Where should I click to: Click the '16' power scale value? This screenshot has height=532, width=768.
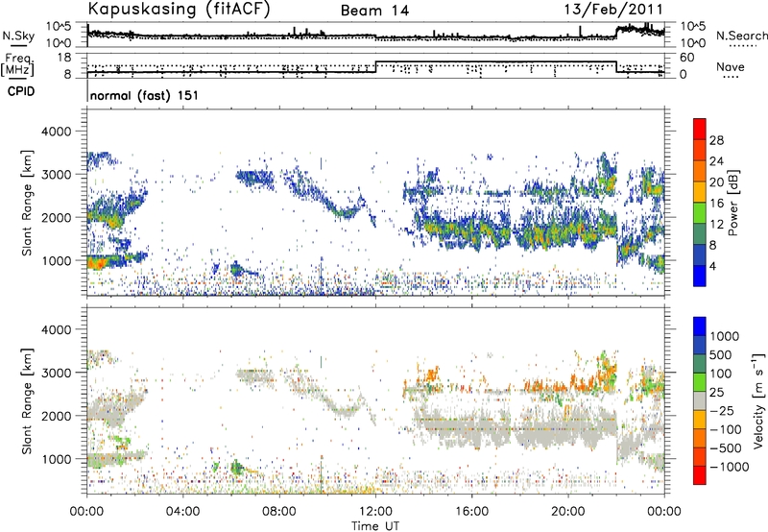[716, 204]
